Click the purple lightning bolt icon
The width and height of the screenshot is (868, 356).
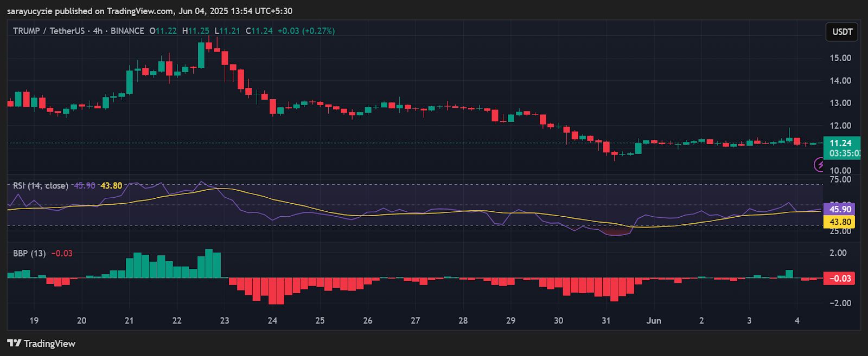(819, 165)
